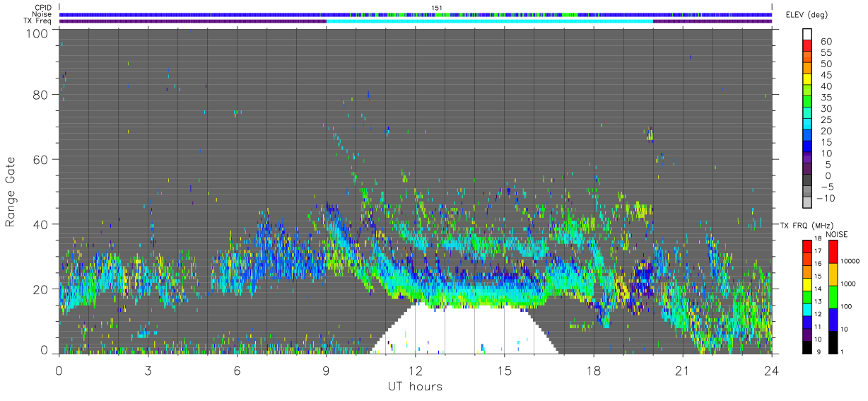Screen dimensions: 868x401
Task: Click the 'UT hours' horizontal axis title
Action: pos(415,387)
